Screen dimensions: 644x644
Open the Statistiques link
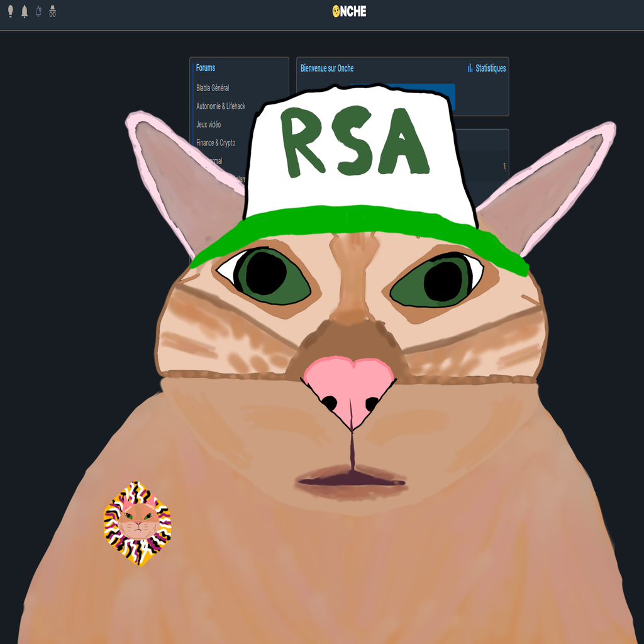(491, 68)
